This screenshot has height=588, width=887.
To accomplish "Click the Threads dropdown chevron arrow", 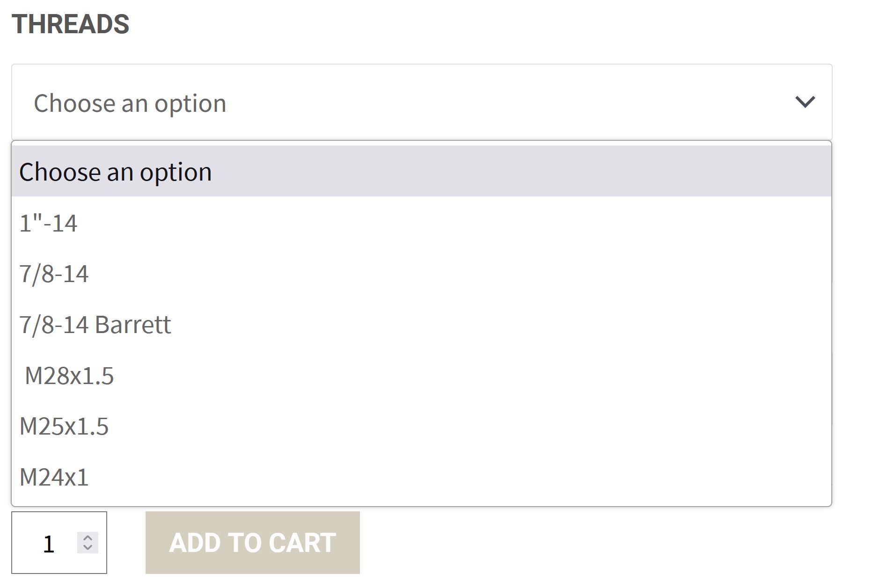I will pyautogui.click(x=805, y=102).
